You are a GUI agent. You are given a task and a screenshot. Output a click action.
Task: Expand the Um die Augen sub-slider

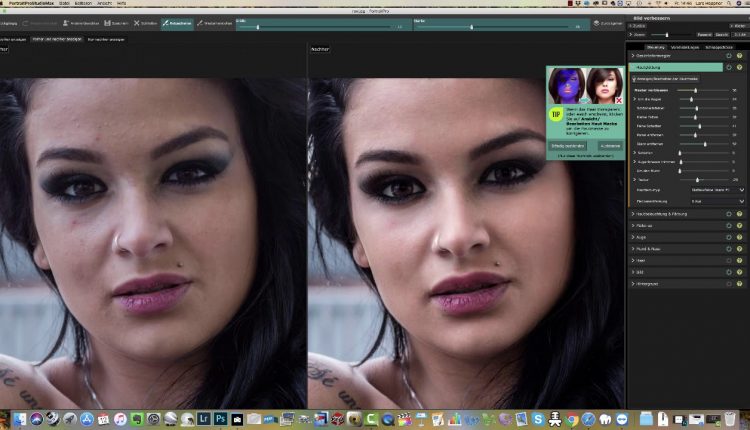point(635,99)
